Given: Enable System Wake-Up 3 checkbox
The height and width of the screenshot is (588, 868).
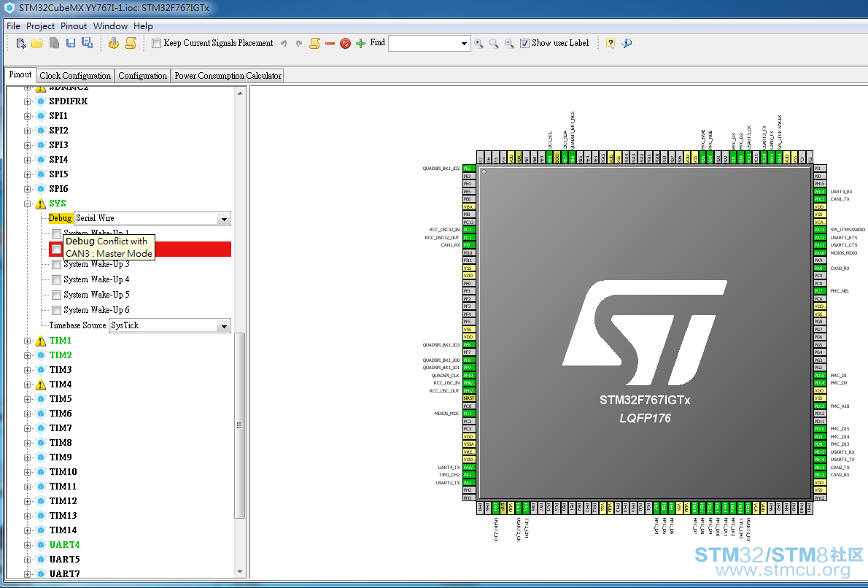Looking at the screenshot, I should tap(56, 265).
